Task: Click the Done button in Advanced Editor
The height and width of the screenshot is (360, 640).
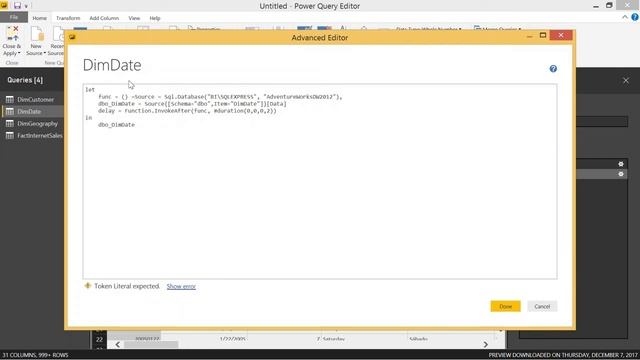Action: click(x=505, y=306)
